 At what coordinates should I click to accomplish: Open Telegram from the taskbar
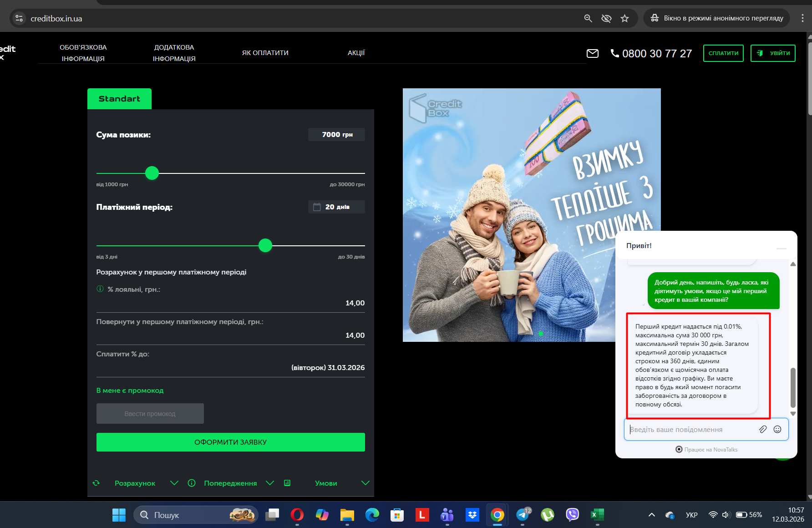tap(523, 515)
